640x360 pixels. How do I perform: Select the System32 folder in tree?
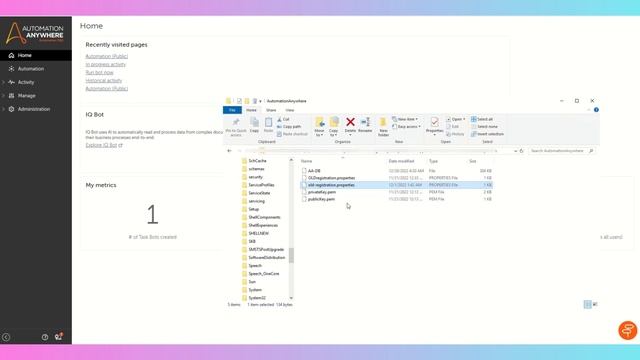tap(257, 298)
